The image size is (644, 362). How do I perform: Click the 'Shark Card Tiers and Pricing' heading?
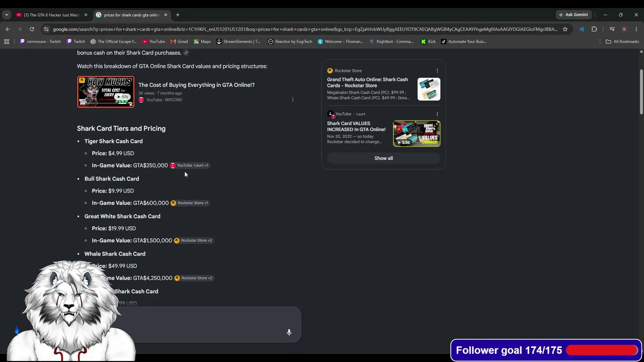tap(121, 129)
